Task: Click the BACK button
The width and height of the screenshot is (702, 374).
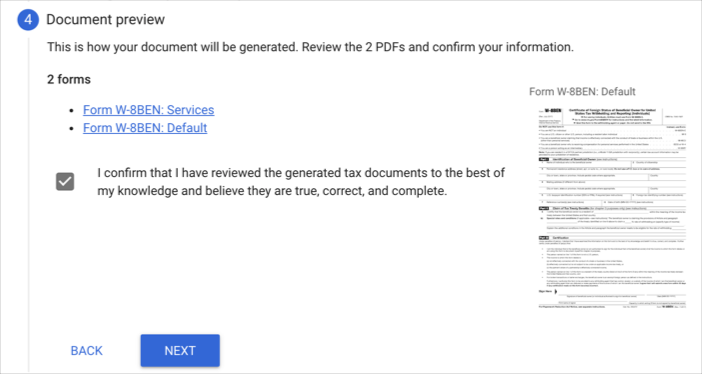Action: 86,351
